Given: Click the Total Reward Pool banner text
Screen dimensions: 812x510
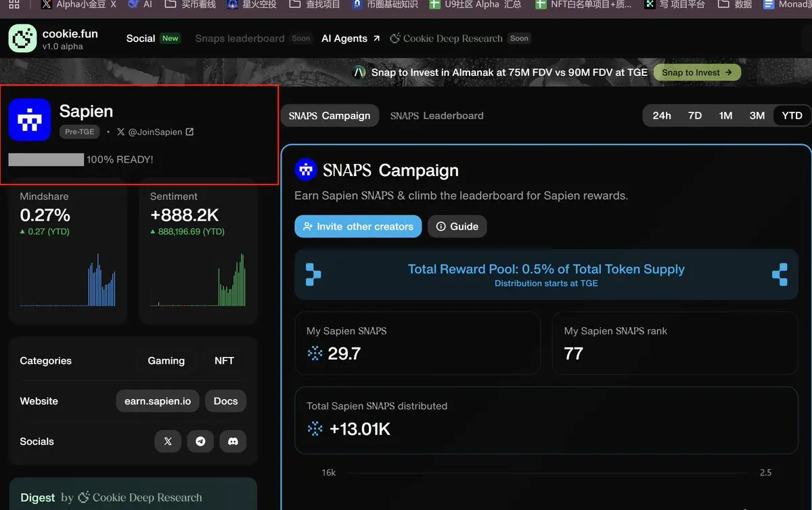Looking at the screenshot, I should point(546,269).
